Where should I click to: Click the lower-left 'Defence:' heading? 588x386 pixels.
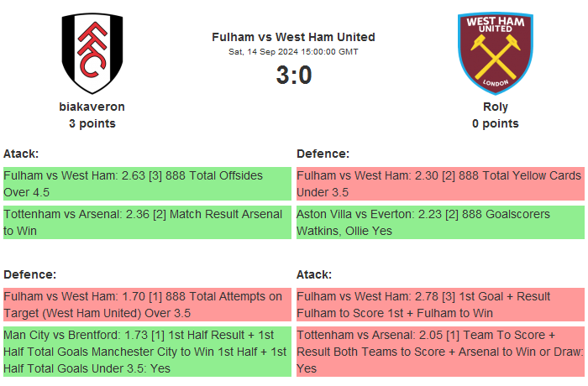click(29, 274)
